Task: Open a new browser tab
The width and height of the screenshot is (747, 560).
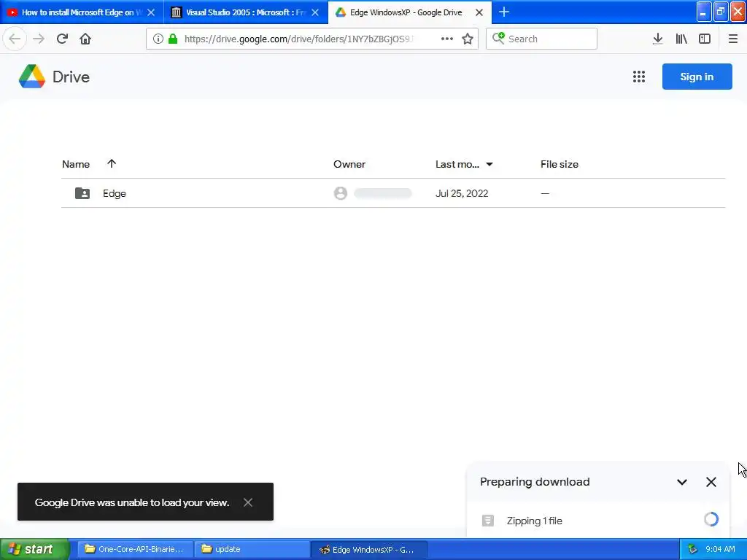Action: pyautogui.click(x=503, y=12)
